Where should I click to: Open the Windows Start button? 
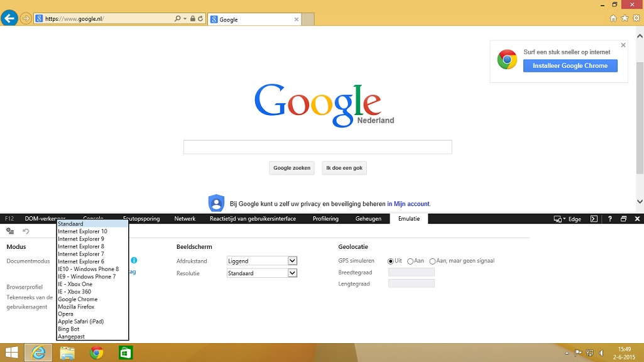point(11,353)
